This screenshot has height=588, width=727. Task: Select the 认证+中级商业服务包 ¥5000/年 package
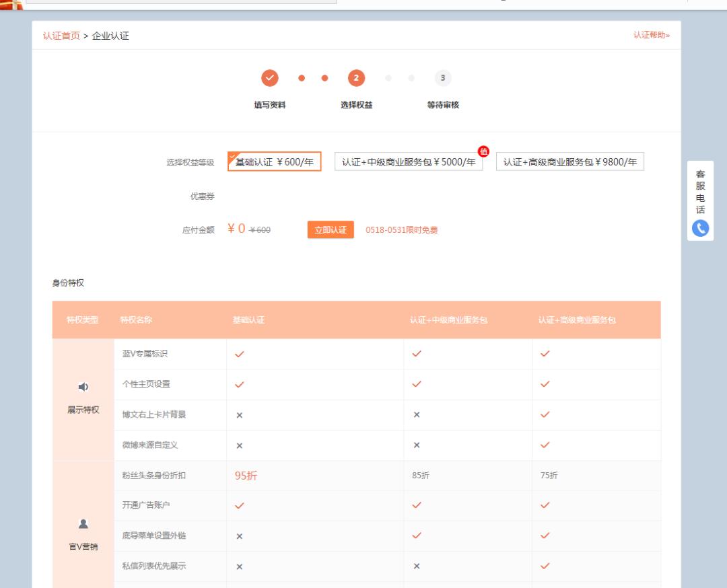point(409,161)
